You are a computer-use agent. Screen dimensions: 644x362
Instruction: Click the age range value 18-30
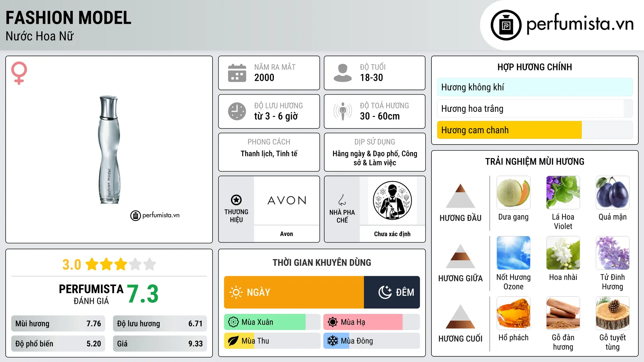click(371, 78)
